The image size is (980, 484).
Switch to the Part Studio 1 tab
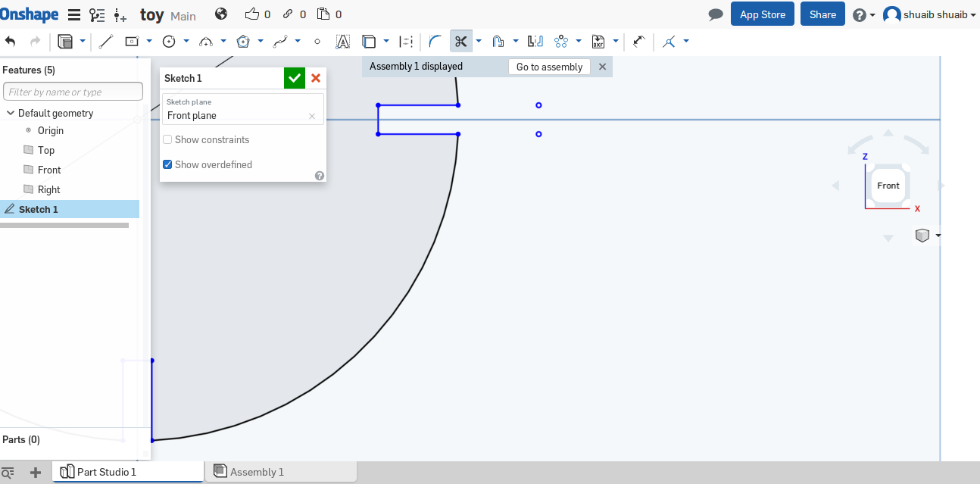pyautogui.click(x=128, y=472)
